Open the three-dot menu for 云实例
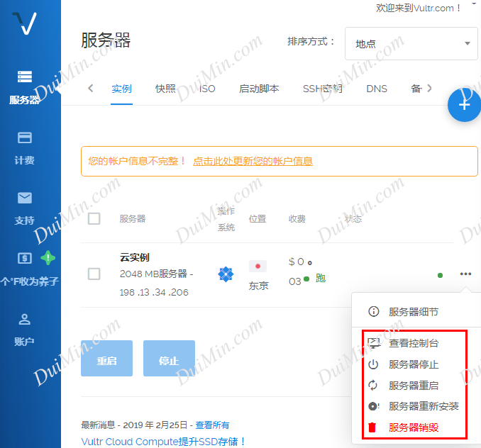 point(465,274)
